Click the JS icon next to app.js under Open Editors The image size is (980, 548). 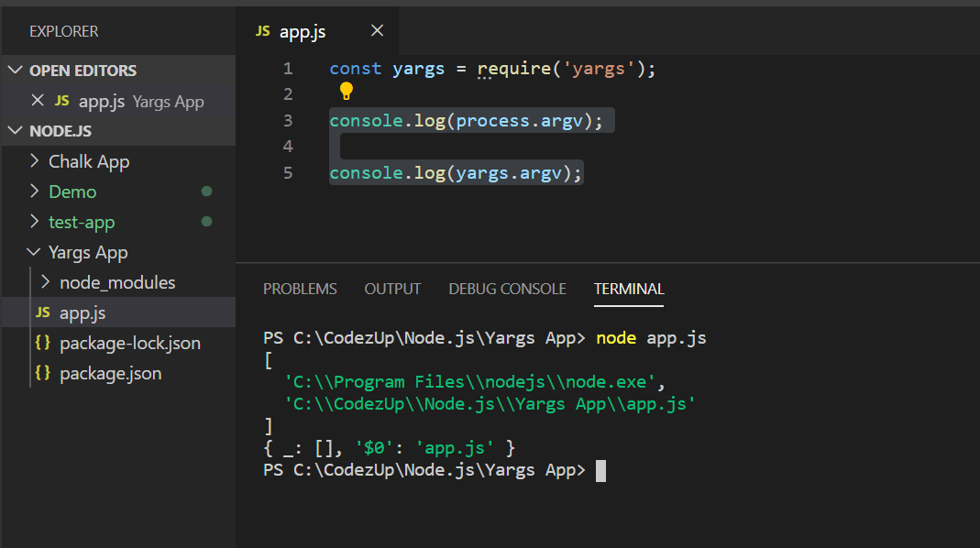click(x=61, y=101)
